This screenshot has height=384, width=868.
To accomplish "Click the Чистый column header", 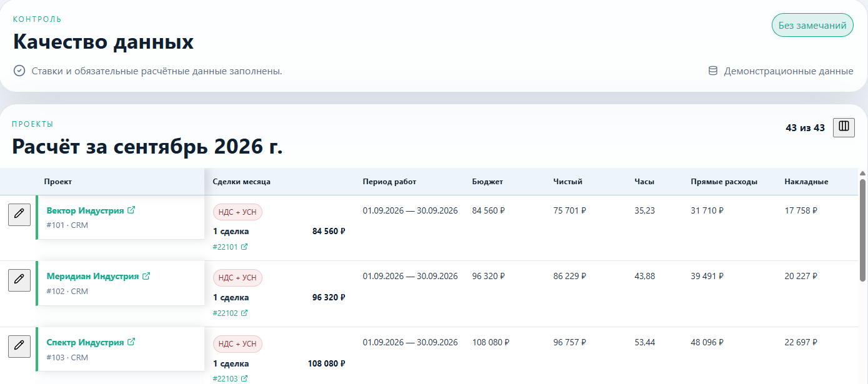I will click(x=568, y=182).
